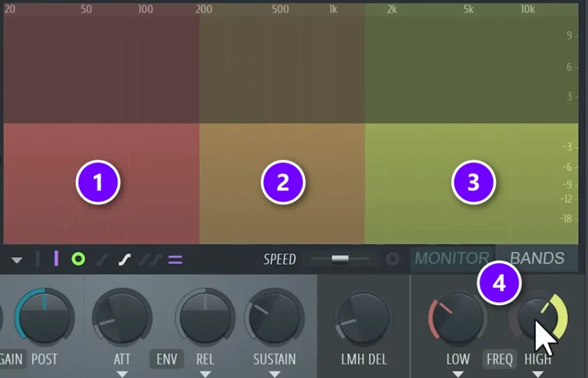Select the dim double curve icon
Viewport: 588px width, 378px height.
point(150,259)
